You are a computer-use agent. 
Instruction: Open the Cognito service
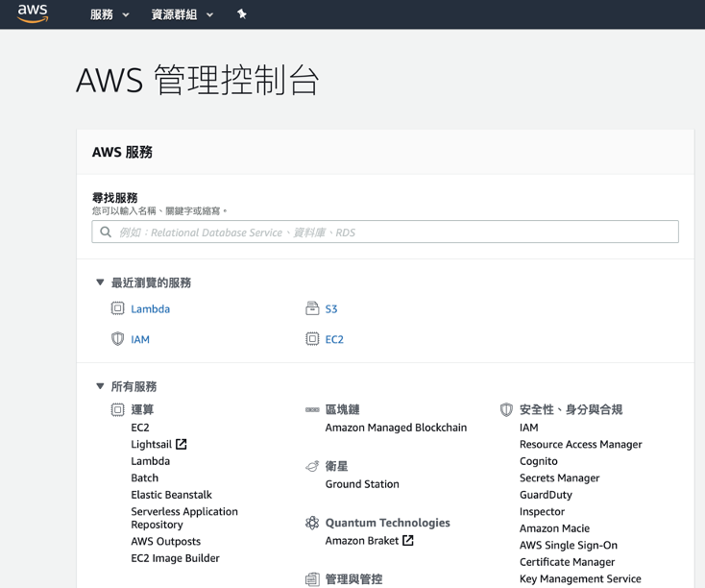539,461
